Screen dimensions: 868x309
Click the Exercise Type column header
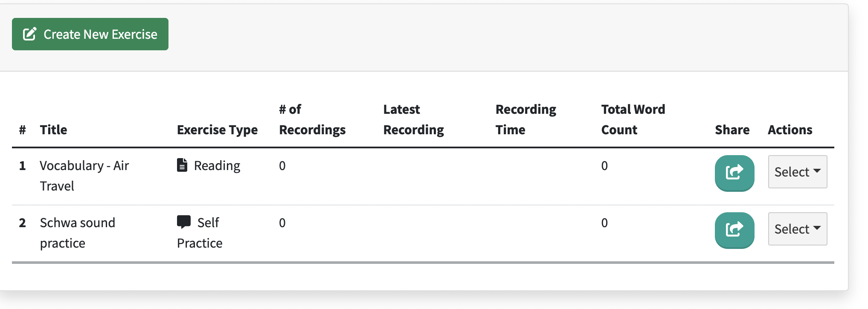pos(217,130)
